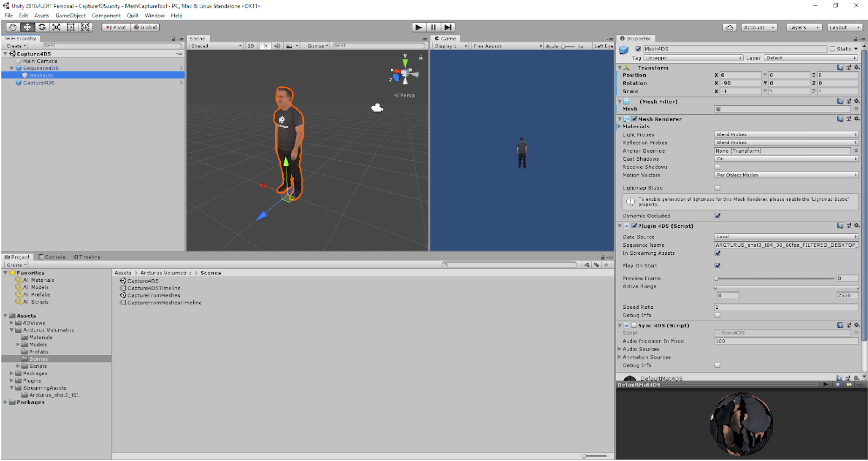Toggle Plugin 4DS Debug Info checkbox
The image size is (868, 461).
coord(717,315)
